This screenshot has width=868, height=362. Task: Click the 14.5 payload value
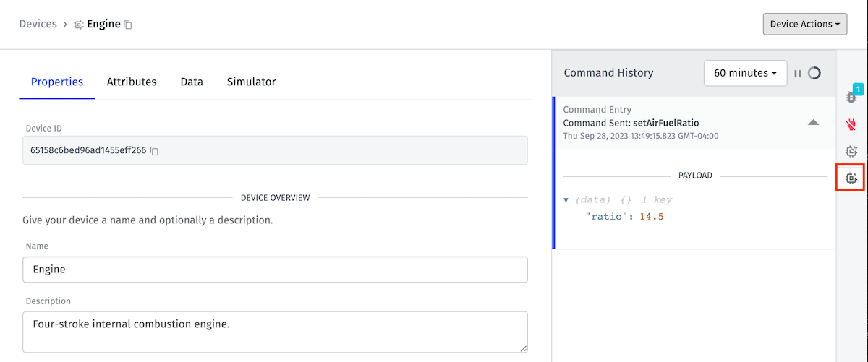point(652,217)
